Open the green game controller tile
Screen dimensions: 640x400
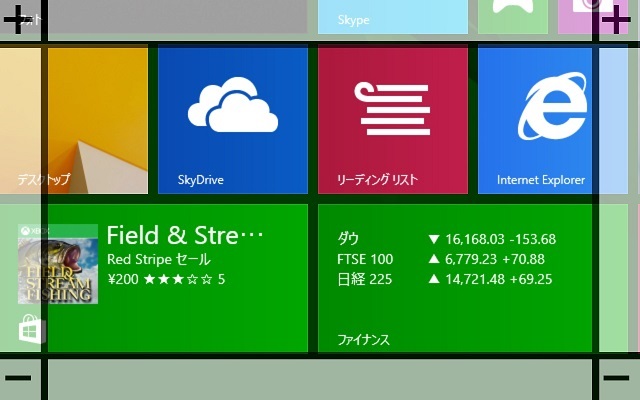[x=512, y=16]
